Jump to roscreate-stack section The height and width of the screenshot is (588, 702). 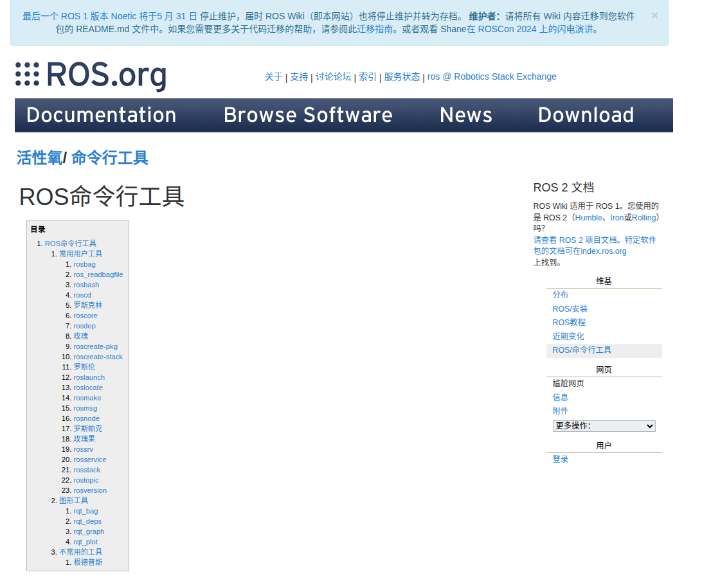(x=98, y=357)
